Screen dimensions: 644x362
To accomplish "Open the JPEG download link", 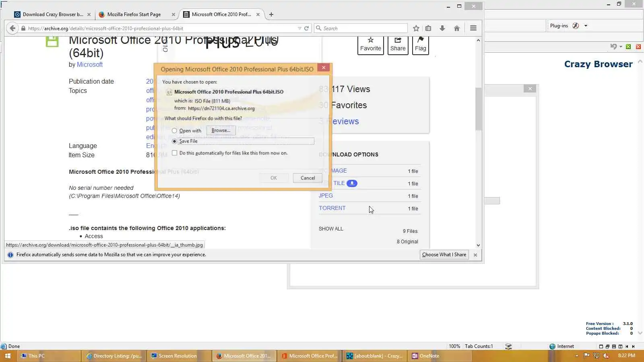I will 326,195.
